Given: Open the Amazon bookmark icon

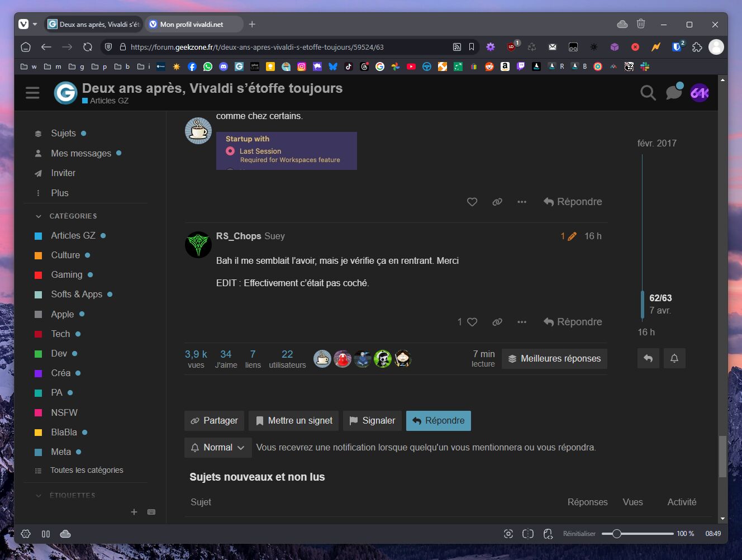Looking at the screenshot, I should [x=505, y=67].
